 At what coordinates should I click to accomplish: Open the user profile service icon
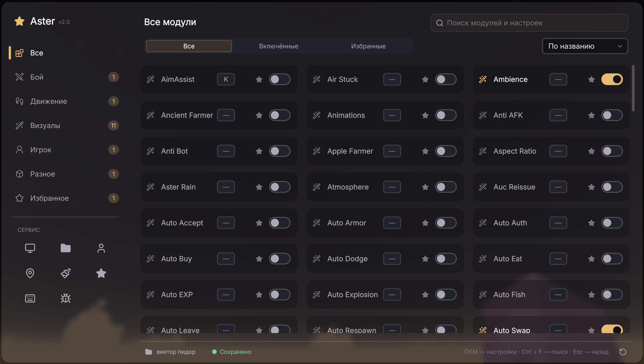[101, 248]
